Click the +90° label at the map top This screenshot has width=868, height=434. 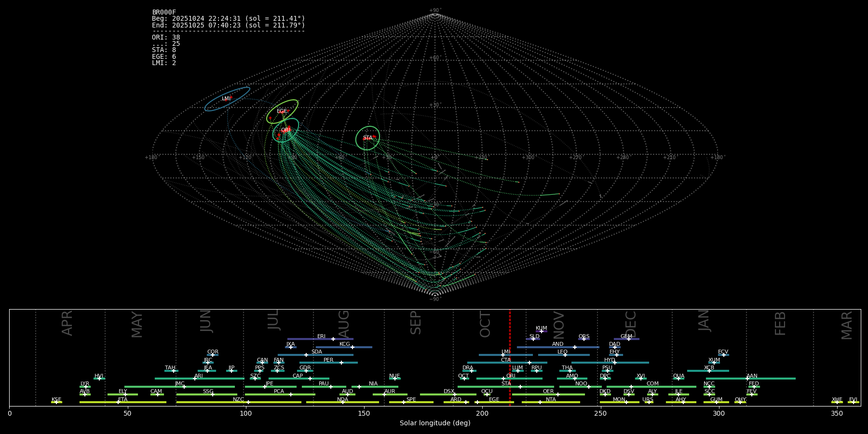coord(435,11)
